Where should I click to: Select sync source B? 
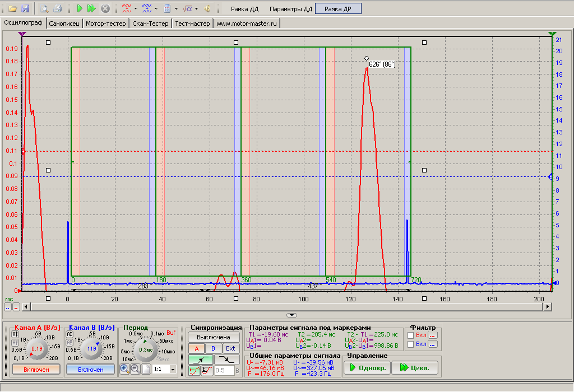[213, 348]
